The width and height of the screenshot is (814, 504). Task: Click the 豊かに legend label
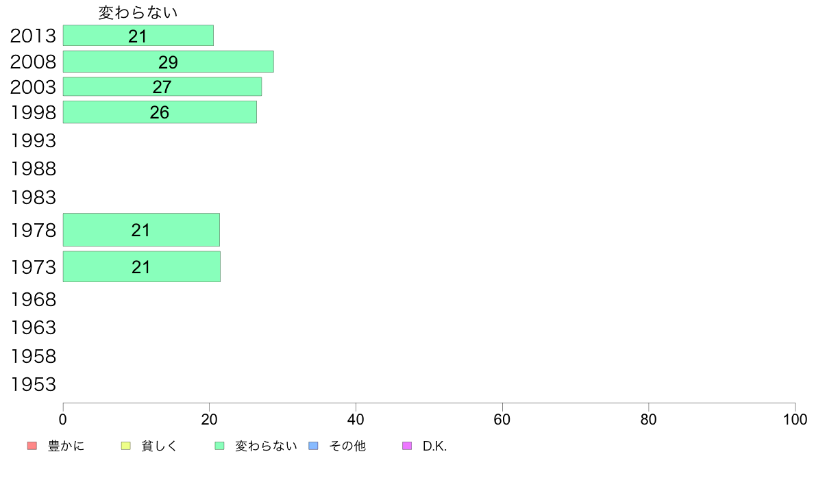point(66,446)
